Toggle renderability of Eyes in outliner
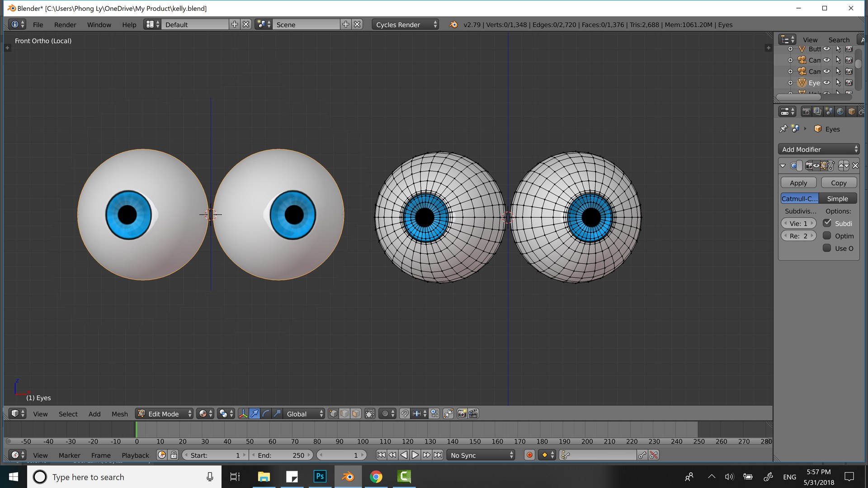Screen dimensions: 868x488 click(x=849, y=83)
